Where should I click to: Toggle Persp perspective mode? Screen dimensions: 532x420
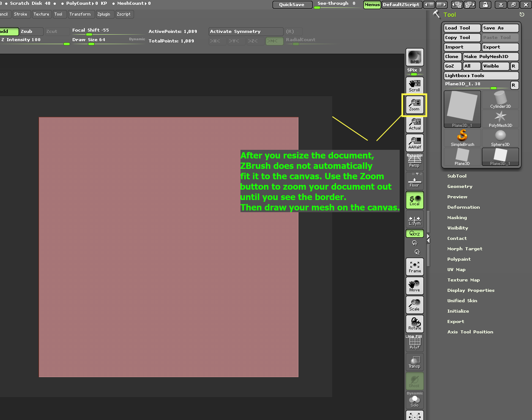pyautogui.click(x=415, y=162)
